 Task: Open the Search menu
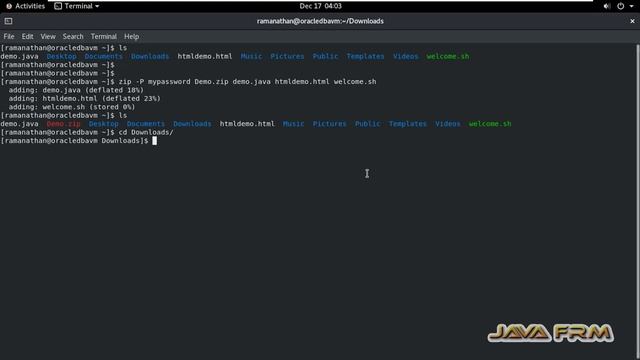click(73, 36)
